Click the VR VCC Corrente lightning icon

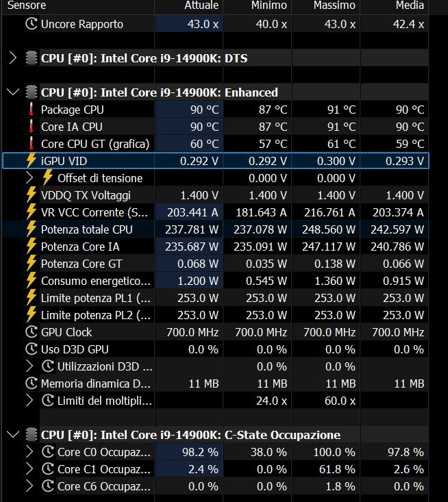point(32,212)
